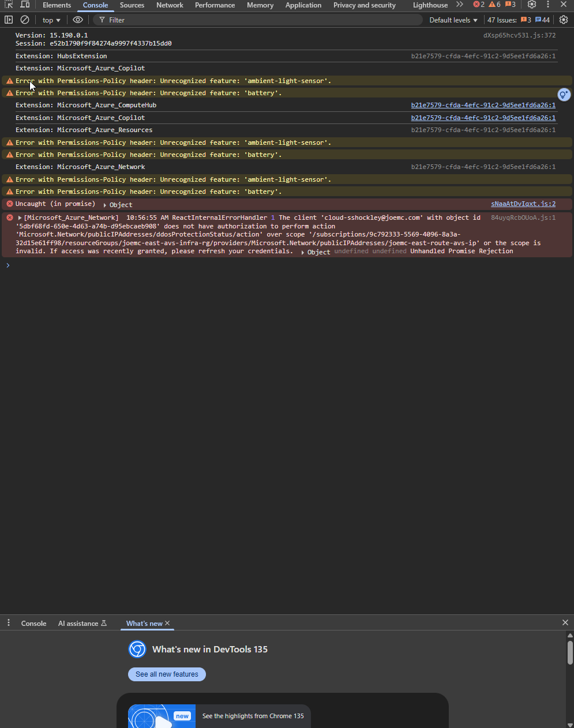Open source link beside Microsoft_Azure_Resources row

[x=483, y=130]
